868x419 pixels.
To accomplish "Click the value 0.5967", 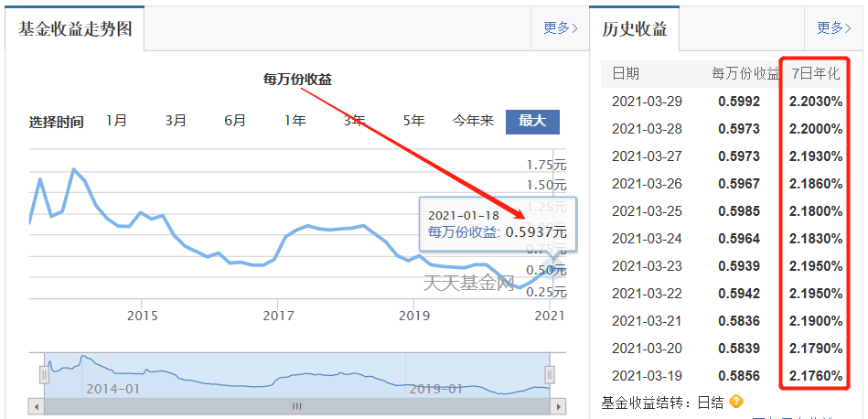I will click(739, 184).
